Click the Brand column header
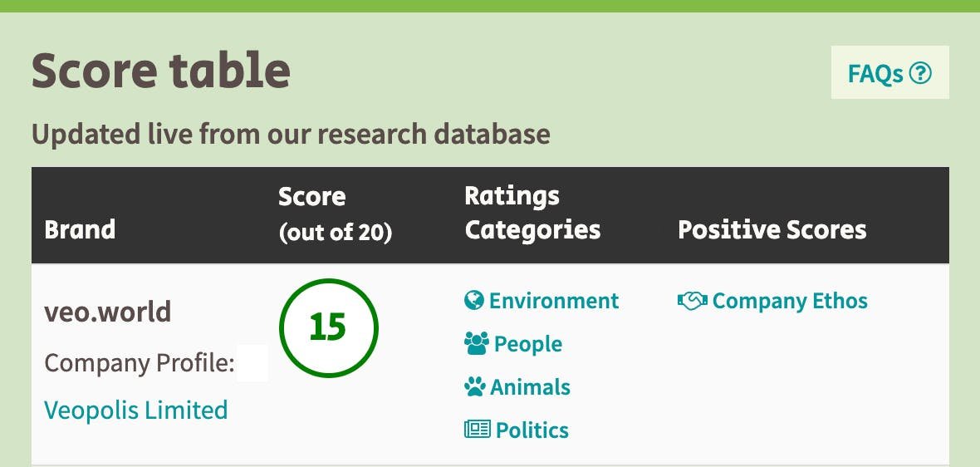This screenshot has width=980, height=467. tap(80, 229)
